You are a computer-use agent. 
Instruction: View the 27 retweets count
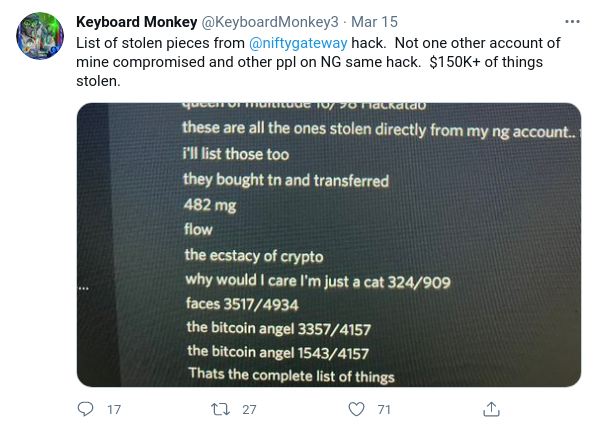tap(249, 409)
